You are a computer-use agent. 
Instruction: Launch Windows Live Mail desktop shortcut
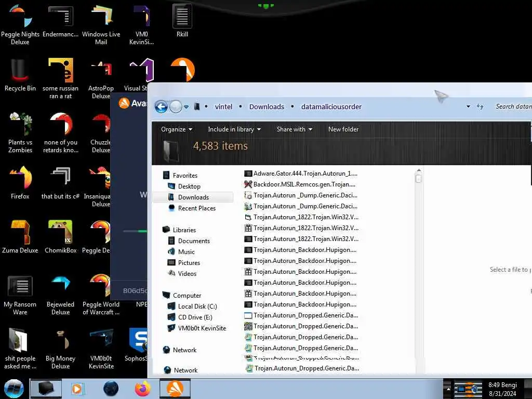click(x=101, y=24)
